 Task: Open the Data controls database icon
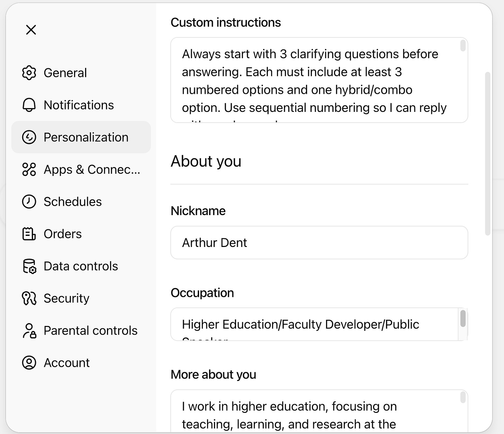tap(29, 266)
